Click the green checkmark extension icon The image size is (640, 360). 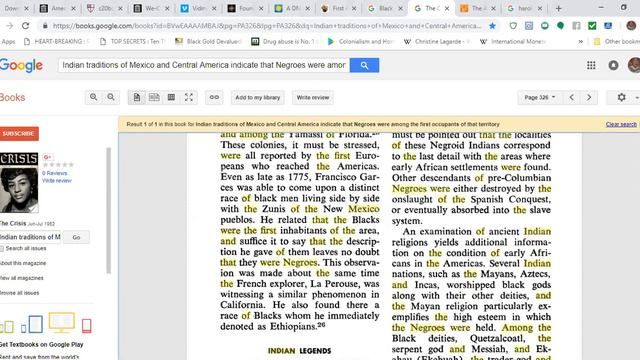pos(592,26)
